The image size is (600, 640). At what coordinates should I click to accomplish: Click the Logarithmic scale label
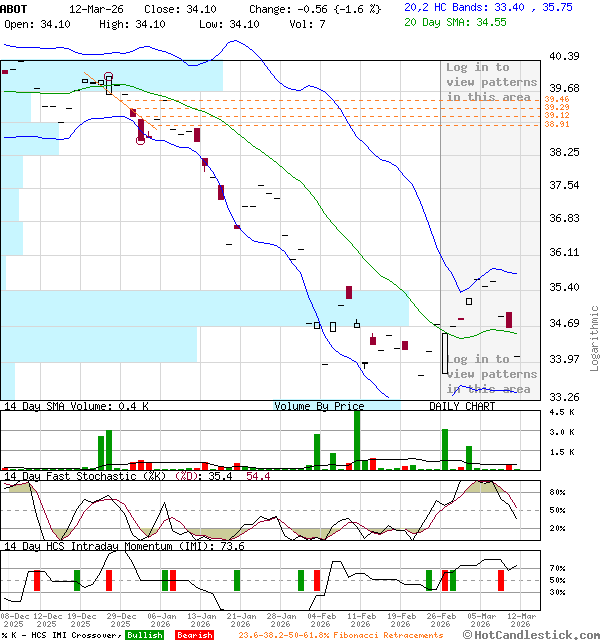594,338
